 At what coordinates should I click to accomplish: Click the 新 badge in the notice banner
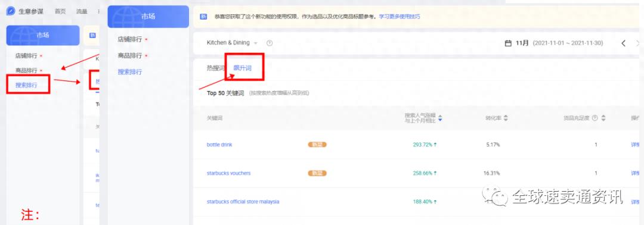pos(203,17)
